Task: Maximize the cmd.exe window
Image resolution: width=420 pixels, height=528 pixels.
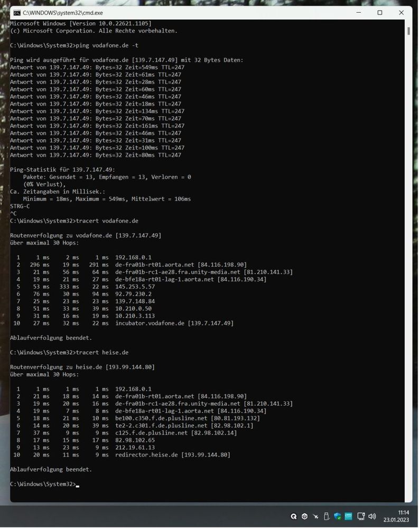Action: [x=380, y=13]
